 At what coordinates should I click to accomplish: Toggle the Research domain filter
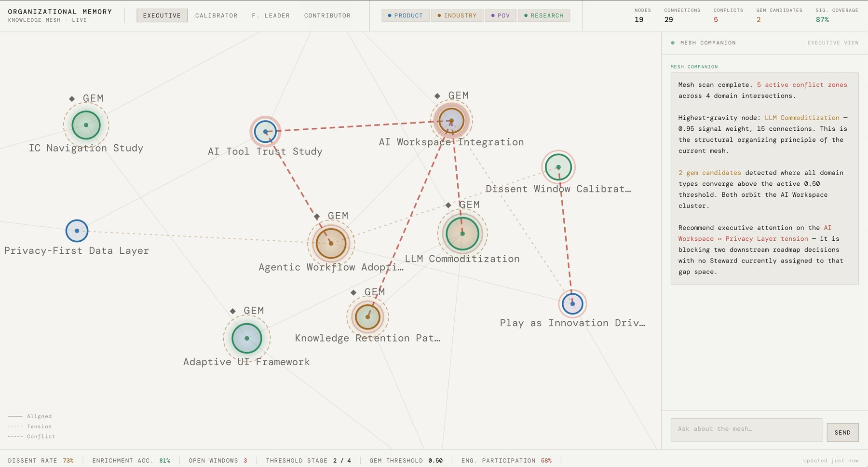coord(544,15)
